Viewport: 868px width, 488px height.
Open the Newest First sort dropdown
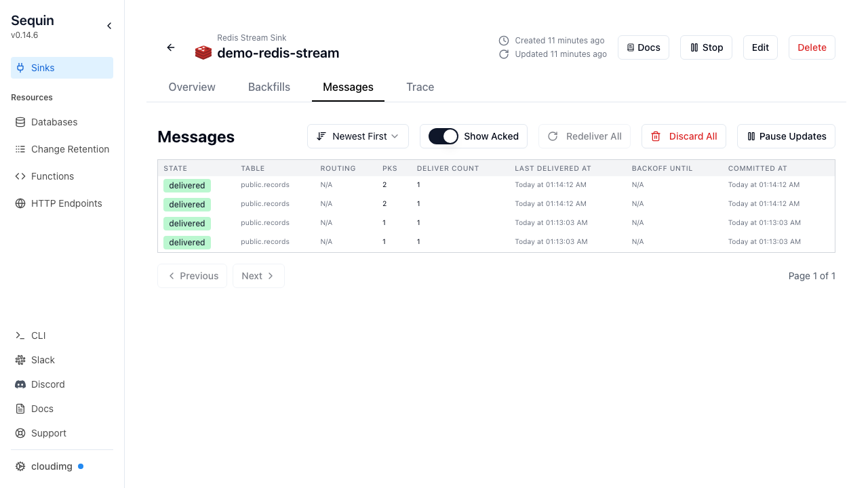coord(358,136)
